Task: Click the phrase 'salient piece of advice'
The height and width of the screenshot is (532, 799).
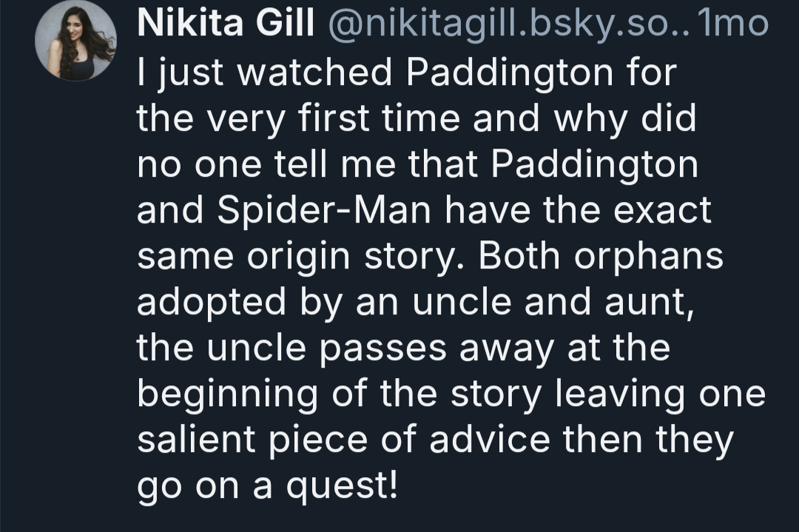Action: click(344, 440)
